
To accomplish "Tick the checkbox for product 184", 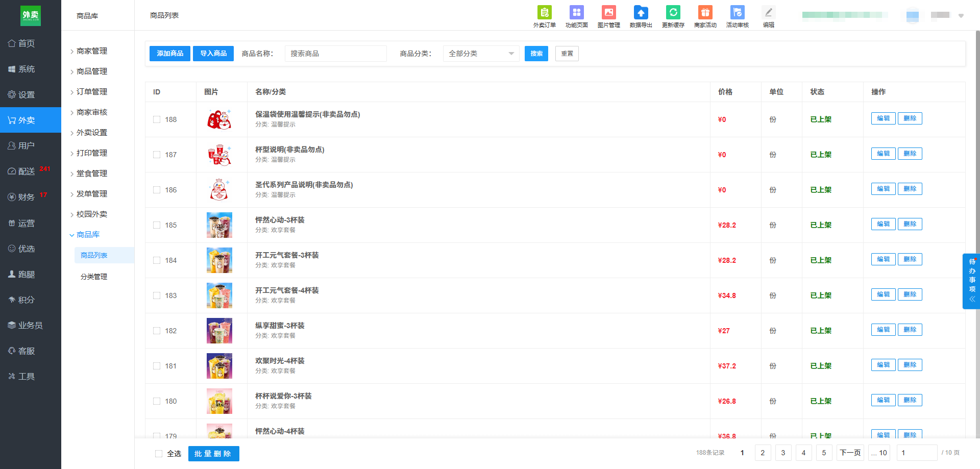I will click(157, 260).
